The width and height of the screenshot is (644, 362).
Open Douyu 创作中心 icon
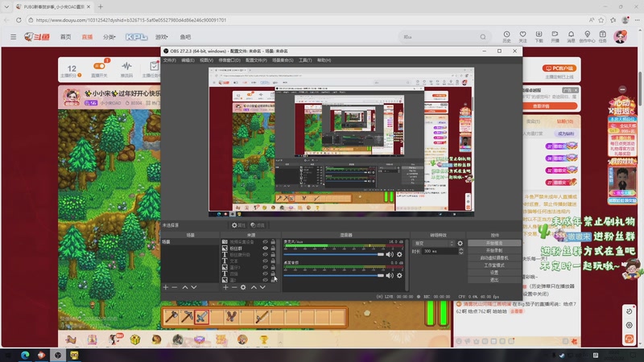[587, 36]
